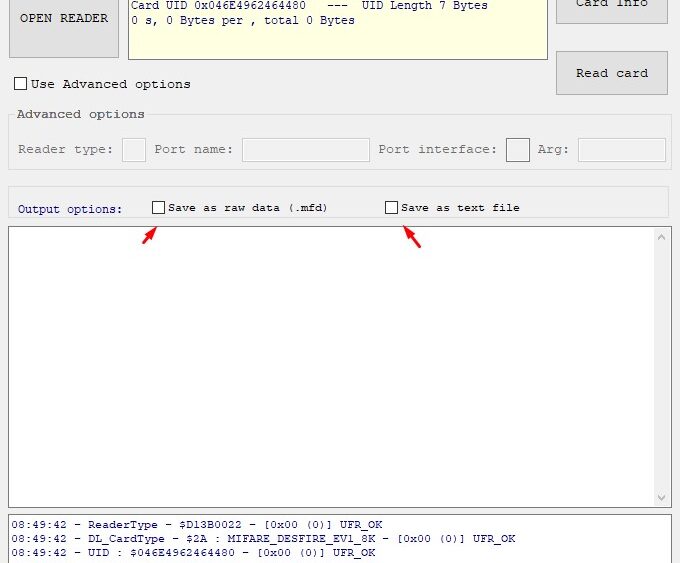680x563 pixels.
Task: Click the 'UID : $046E4962464480' log line
Action: [x=193, y=553]
